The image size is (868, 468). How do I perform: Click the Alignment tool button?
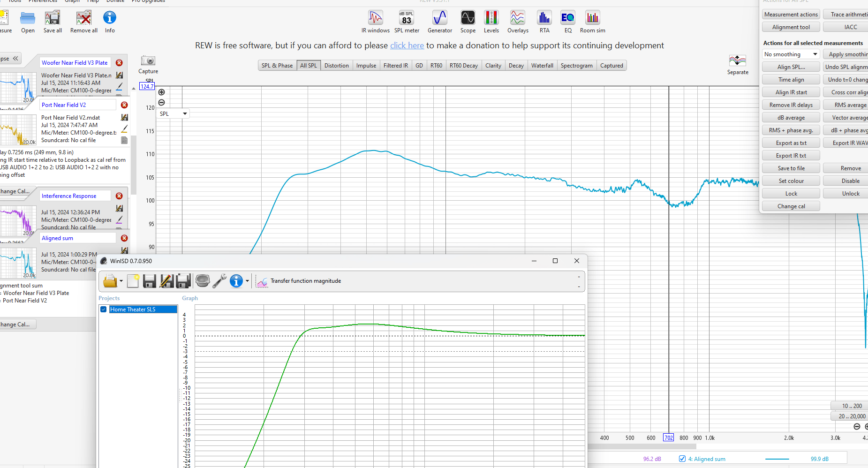[791, 27]
